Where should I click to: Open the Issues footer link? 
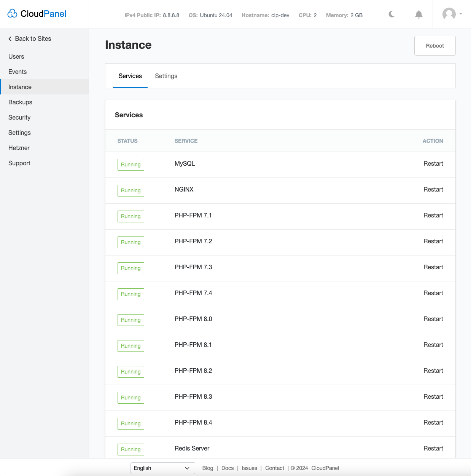click(249, 468)
